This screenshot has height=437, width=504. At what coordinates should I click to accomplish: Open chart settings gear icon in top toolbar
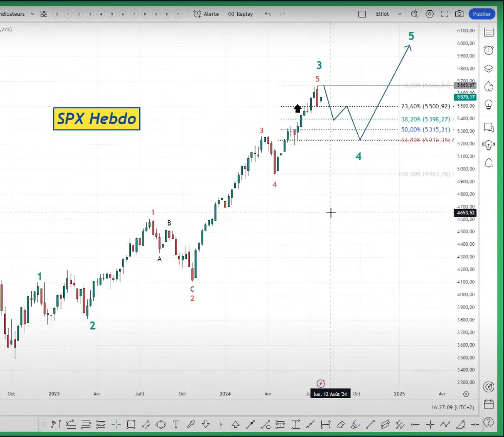click(430, 14)
